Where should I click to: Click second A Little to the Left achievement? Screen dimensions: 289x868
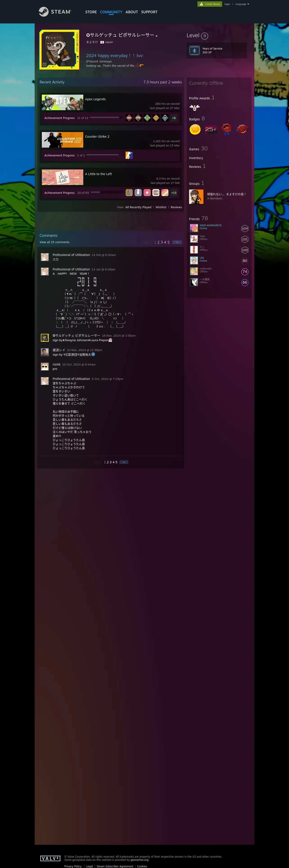(x=138, y=193)
